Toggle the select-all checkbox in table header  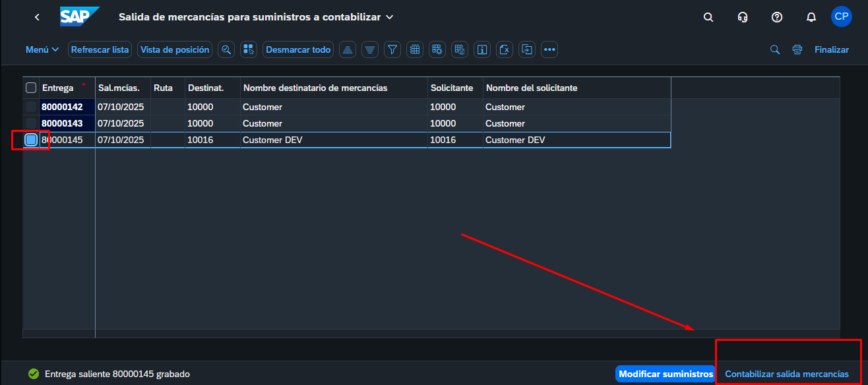coord(31,88)
